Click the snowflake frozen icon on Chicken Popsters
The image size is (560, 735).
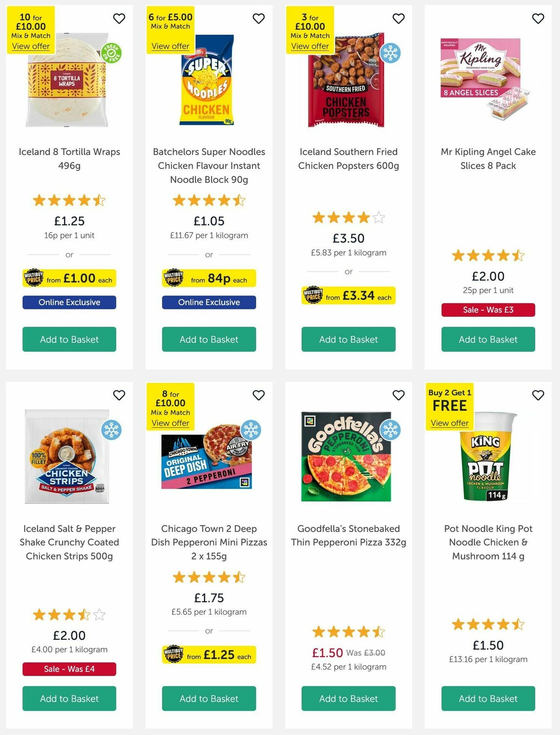point(391,53)
